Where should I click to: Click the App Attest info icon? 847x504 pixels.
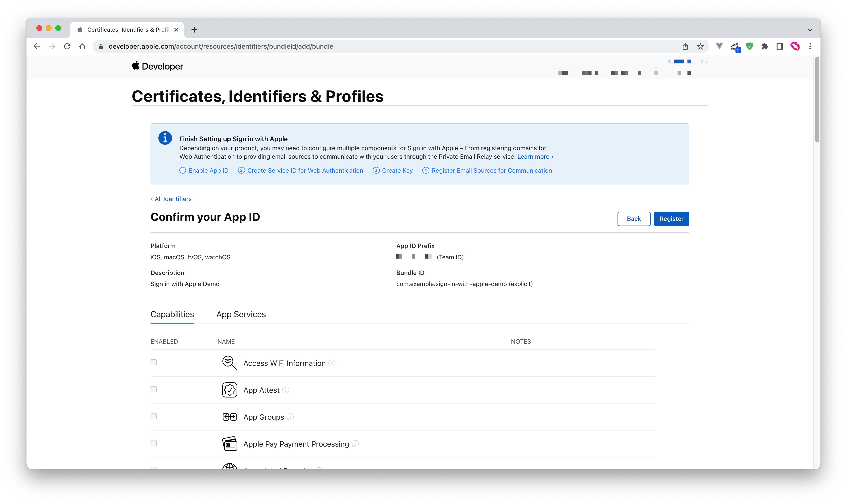click(286, 390)
